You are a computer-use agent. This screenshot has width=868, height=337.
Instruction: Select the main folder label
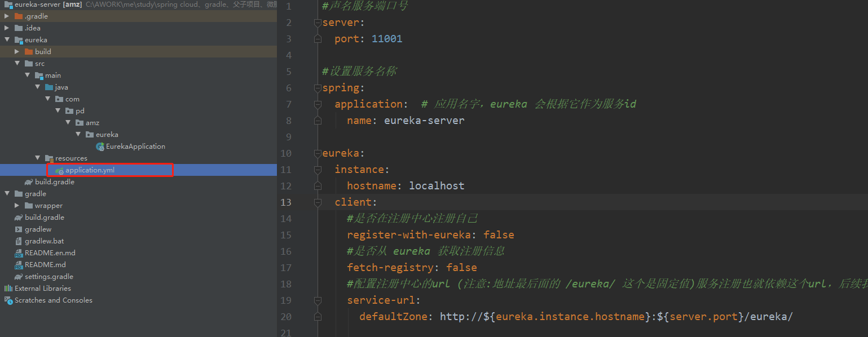(53, 76)
